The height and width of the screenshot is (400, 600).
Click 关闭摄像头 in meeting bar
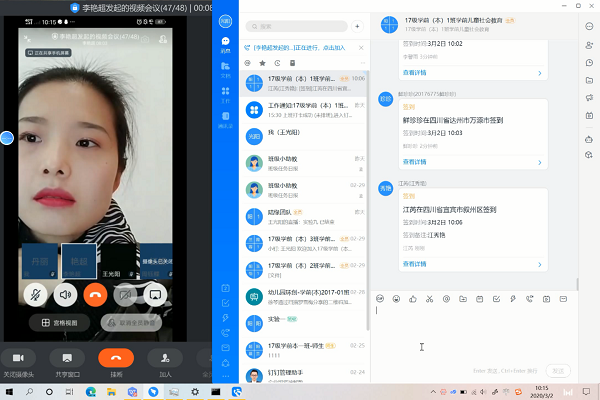18,364
